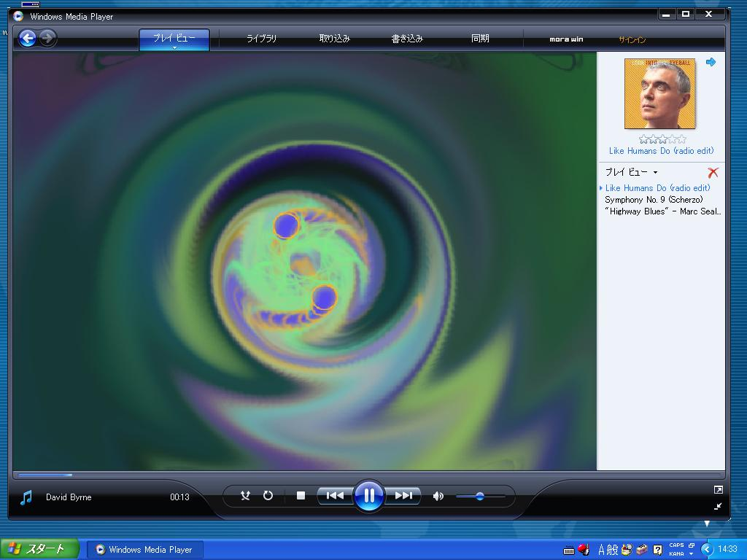747x560 pixels.
Task: Click the Windows Media Player title bar icon
Action: tap(18, 16)
